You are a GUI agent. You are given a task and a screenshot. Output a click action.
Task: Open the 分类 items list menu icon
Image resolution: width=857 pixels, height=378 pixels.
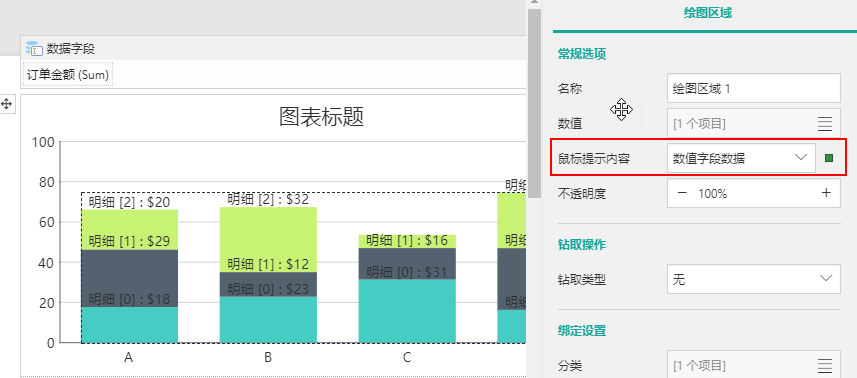click(825, 365)
